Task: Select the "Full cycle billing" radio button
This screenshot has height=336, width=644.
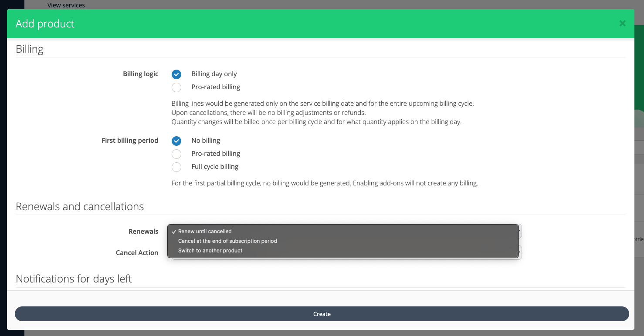Action: 176,167
